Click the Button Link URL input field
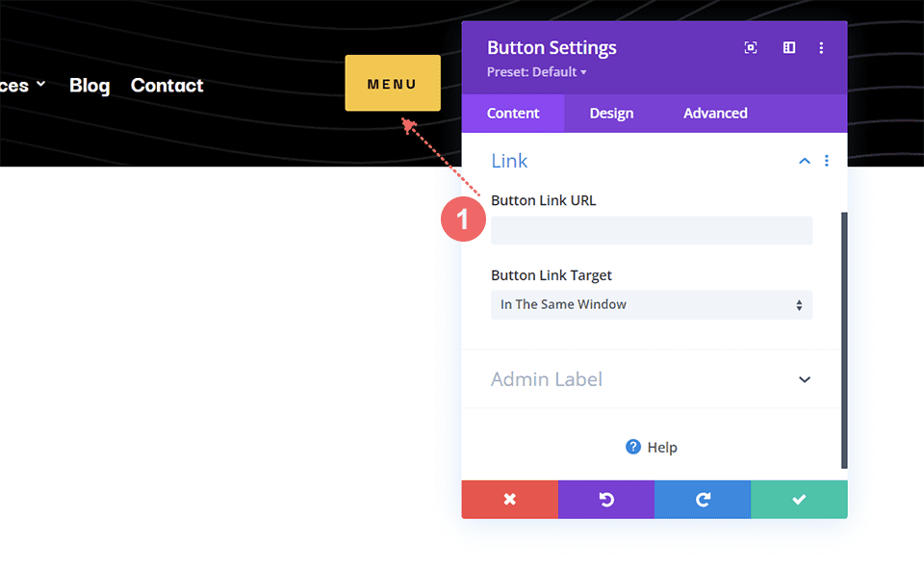The height and width of the screenshot is (569, 924). coord(652,230)
